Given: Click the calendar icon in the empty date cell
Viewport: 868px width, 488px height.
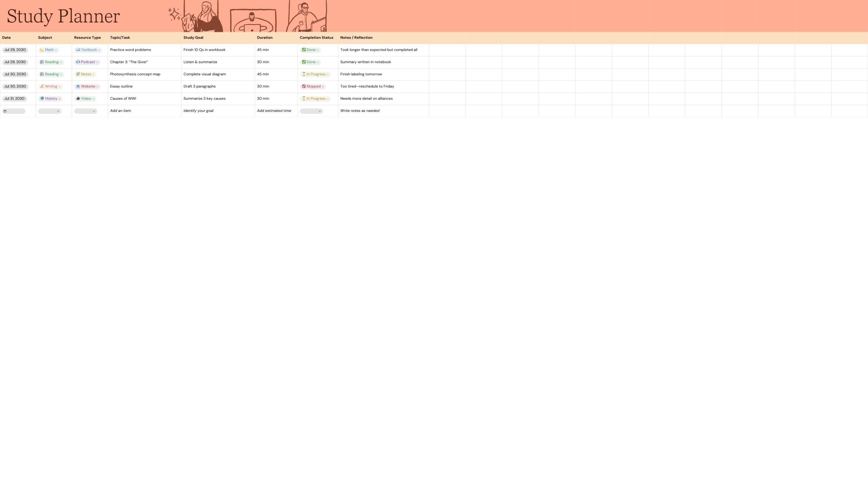Looking at the screenshot, I should click(x=5, y=111).
